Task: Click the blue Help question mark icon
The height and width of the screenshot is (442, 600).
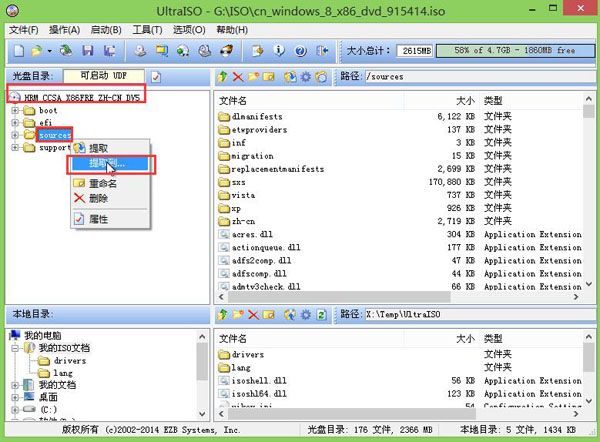Action: [301, 51]
